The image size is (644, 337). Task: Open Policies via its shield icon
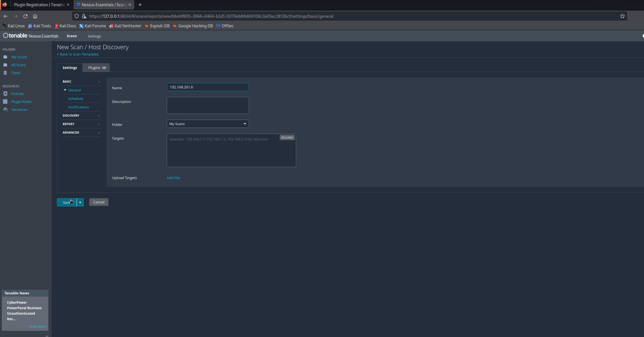tap(5, 94)
